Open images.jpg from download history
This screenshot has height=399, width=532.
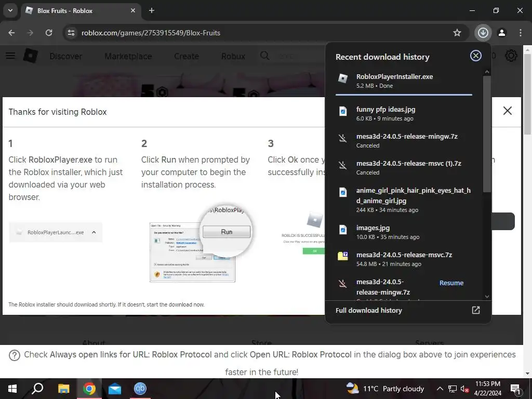tap(404, 232)
